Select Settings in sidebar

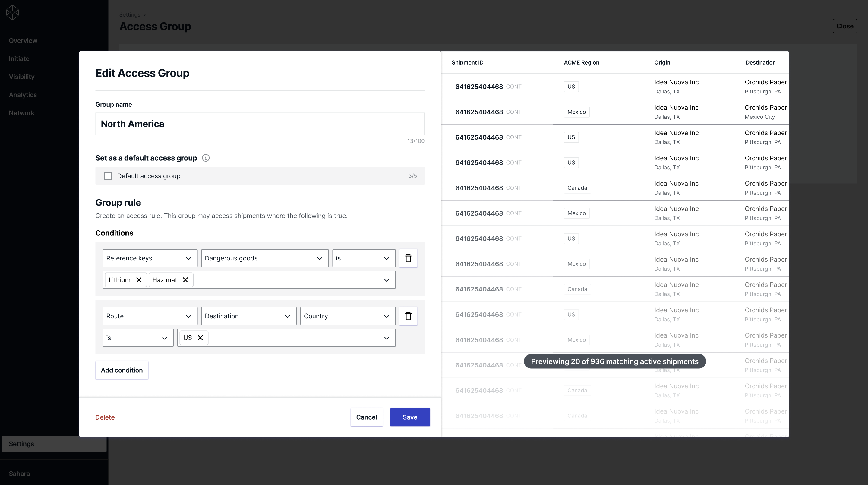pos(54,444)
